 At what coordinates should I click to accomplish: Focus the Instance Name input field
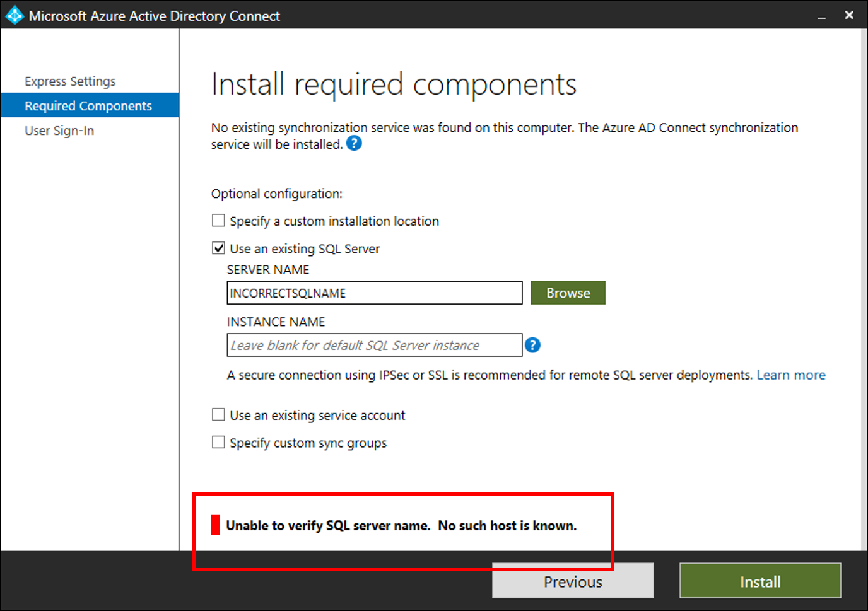point(374,346)
